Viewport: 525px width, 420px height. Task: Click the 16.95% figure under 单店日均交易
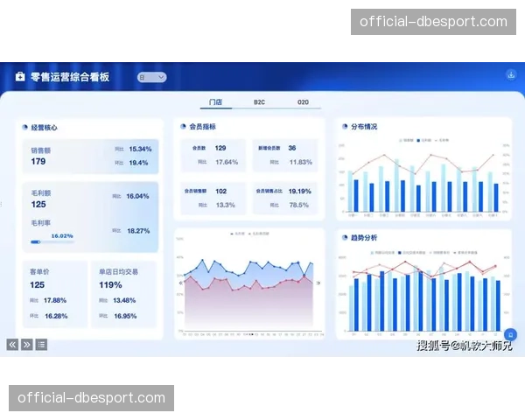tap(125, 316)
